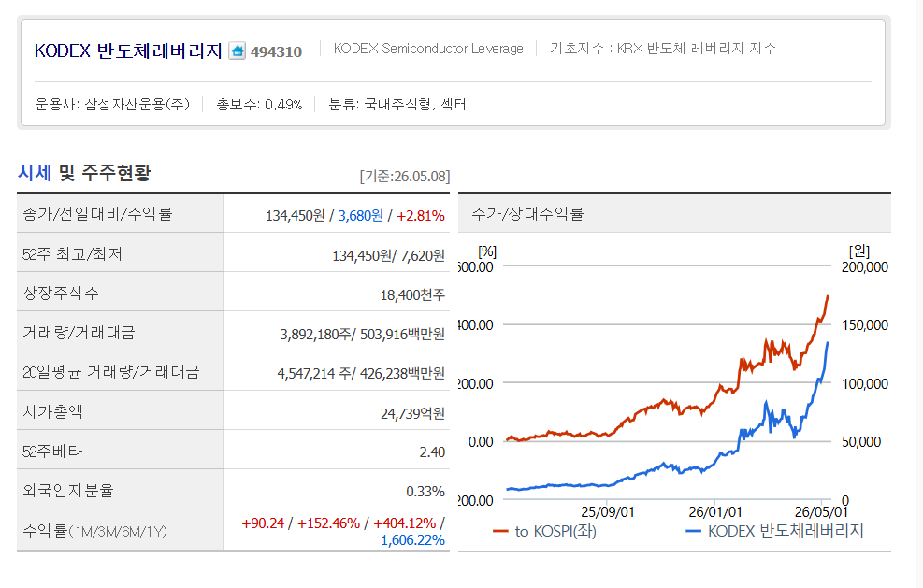The image size is (923, 588).
Task: Click 운용사: 삼성자산운용(주)
Action: click(x=112, y=104)
